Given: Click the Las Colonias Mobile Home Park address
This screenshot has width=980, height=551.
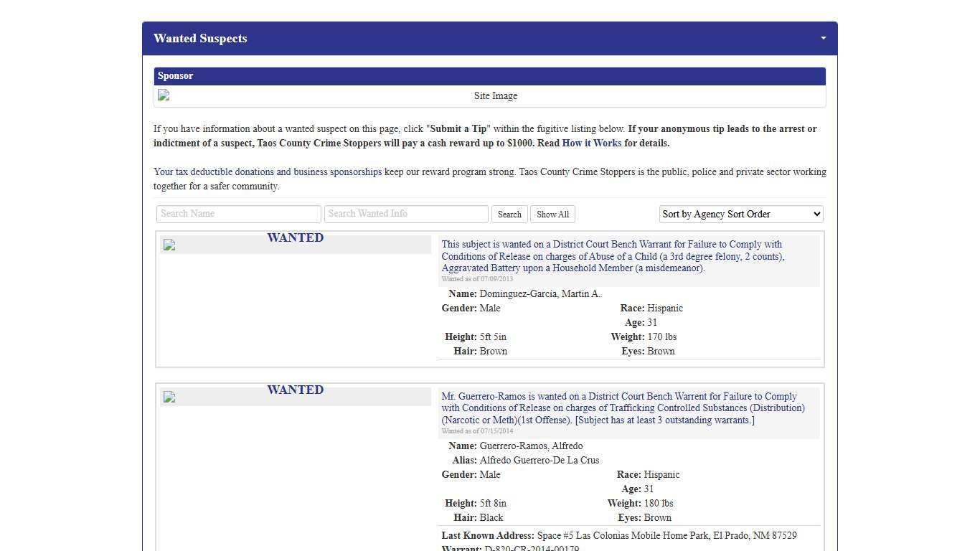Looking at the screenshot, I should pos(666,536).
